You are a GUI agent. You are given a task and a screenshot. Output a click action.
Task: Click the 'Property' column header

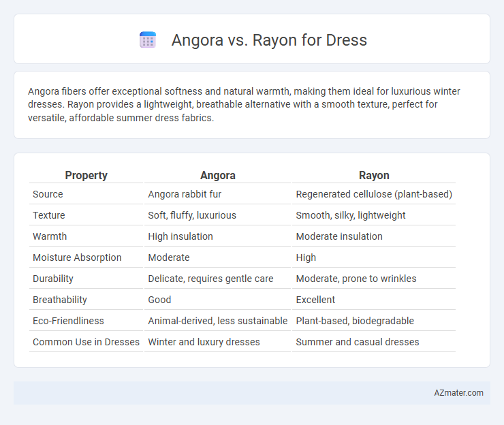coord(86,175)
